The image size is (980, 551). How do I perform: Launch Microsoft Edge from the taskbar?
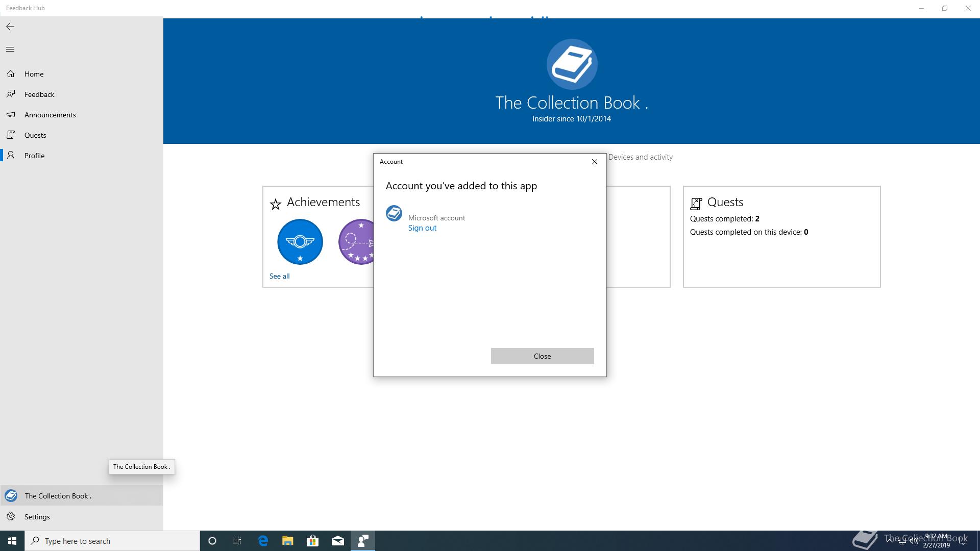coord(263,541)
